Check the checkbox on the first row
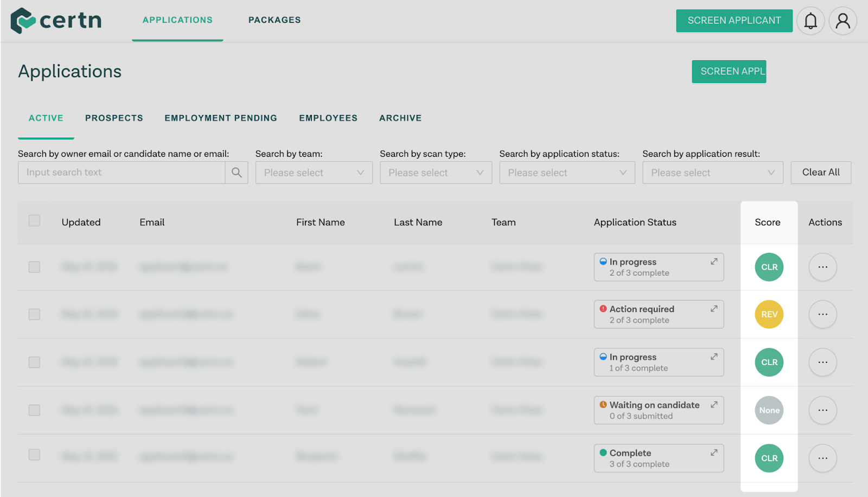This screenshot has width=868, height=497. (34, 267)
